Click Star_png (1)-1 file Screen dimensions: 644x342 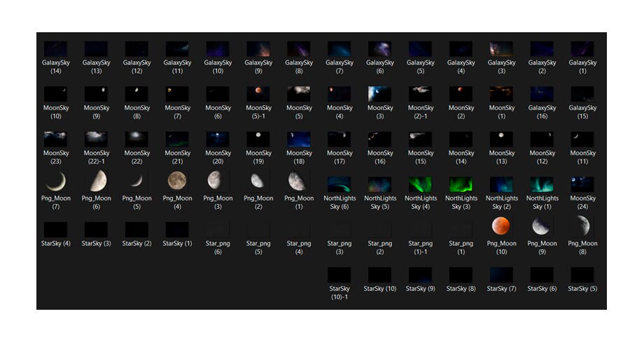[x=420, y=230]
